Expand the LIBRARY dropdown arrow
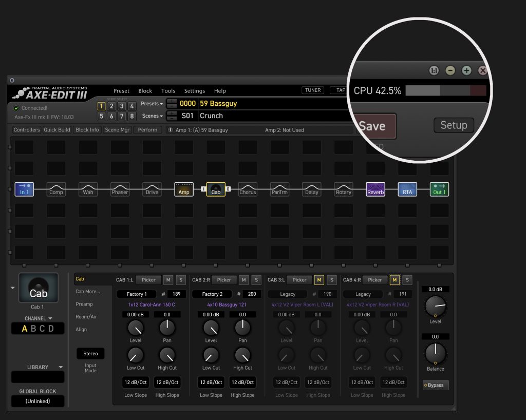 [61, 367]
